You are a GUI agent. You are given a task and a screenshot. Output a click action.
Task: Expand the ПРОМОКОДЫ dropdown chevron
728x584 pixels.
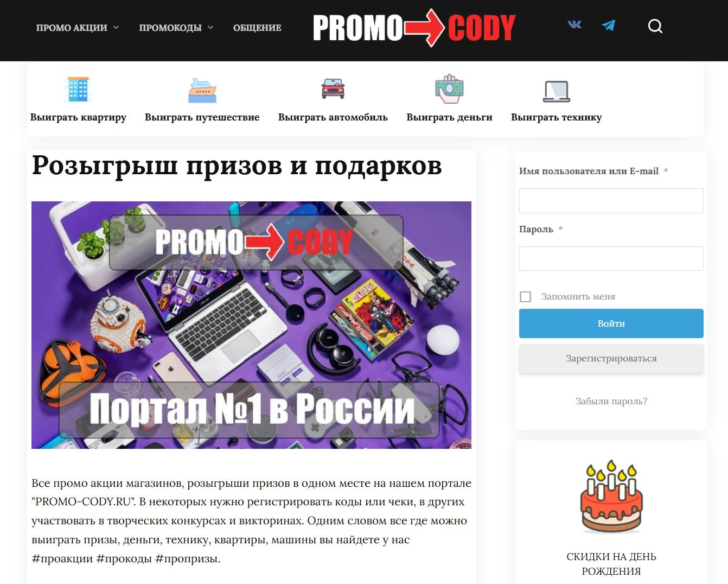(210, 27)
